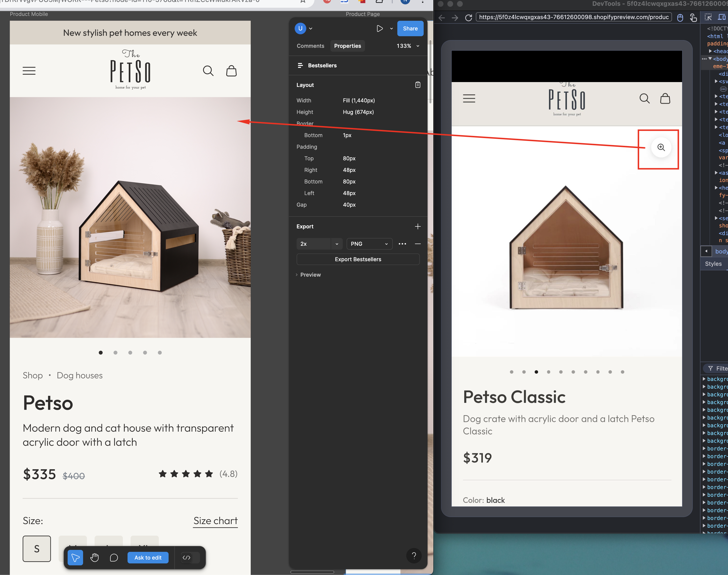Image resolution: width=728 pixels, height=575 pixels.
Task: Add an export setting with plus icon
Action: 417,227
